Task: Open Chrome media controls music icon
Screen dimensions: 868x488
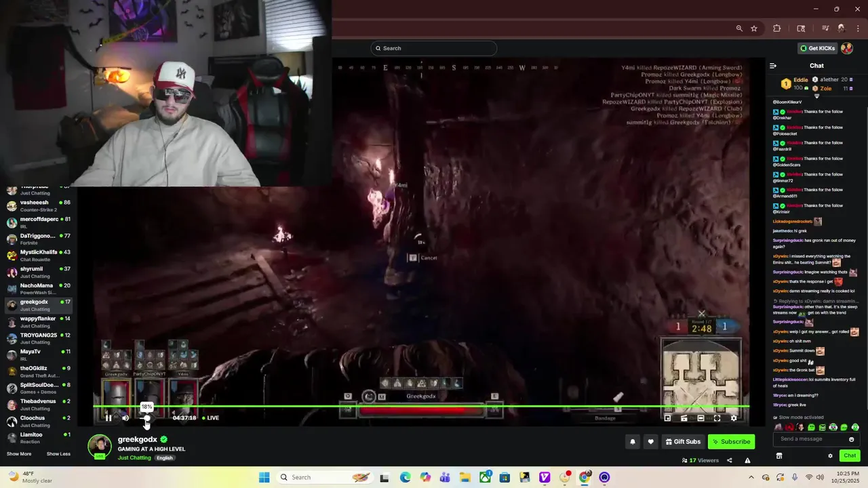Action: coord(825,28)
